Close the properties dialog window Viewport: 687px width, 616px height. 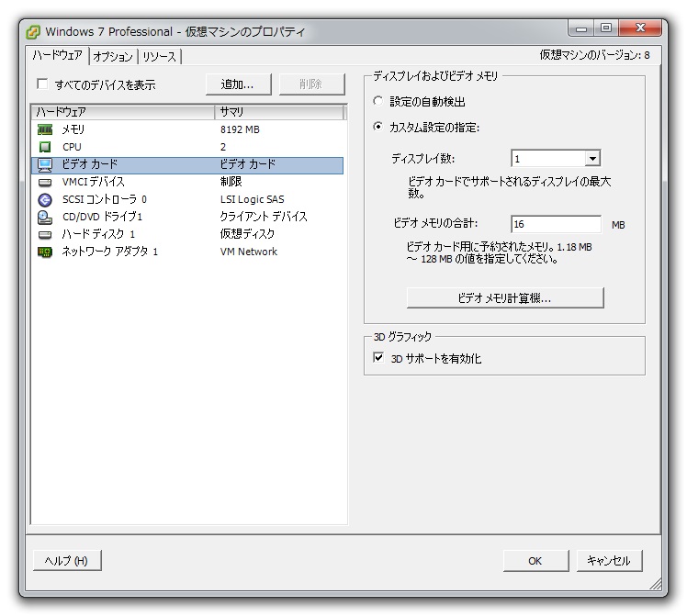tap(640, 28)
